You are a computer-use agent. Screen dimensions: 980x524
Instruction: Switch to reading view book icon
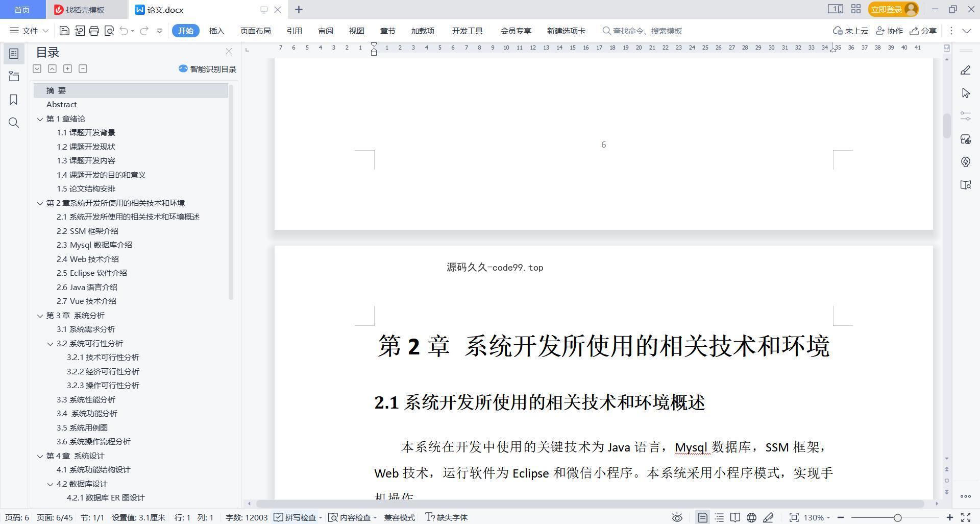pos(735,517)
